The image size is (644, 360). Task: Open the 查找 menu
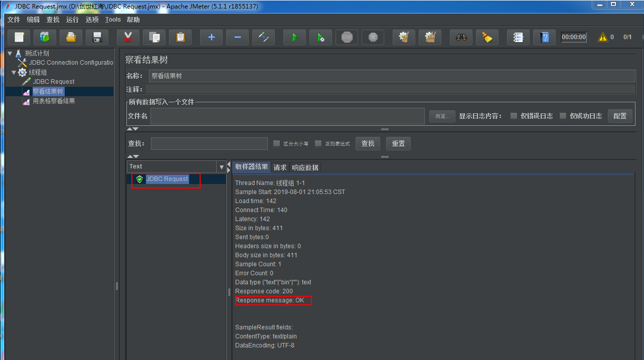[53, 20]
